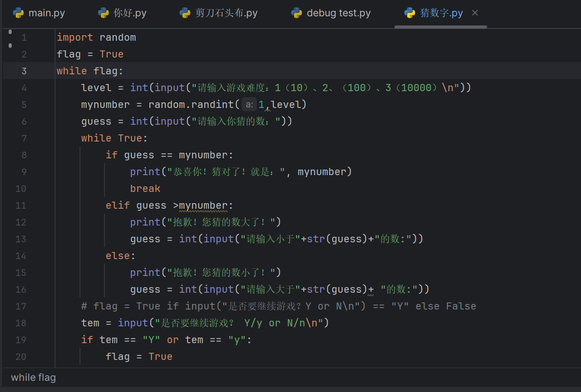Click "flag = True" on line 20
The image size is (581, 392).
139,356
